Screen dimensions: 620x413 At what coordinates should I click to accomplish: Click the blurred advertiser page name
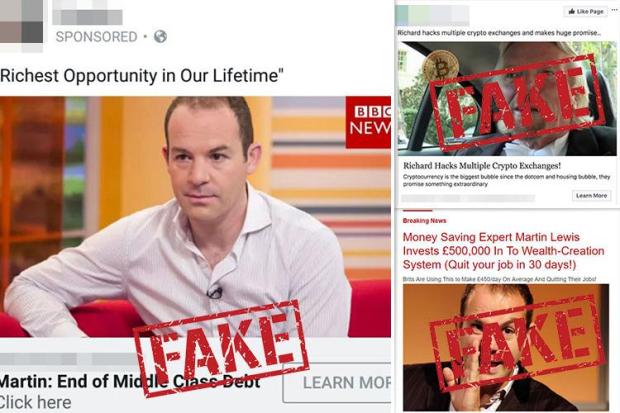87,16
